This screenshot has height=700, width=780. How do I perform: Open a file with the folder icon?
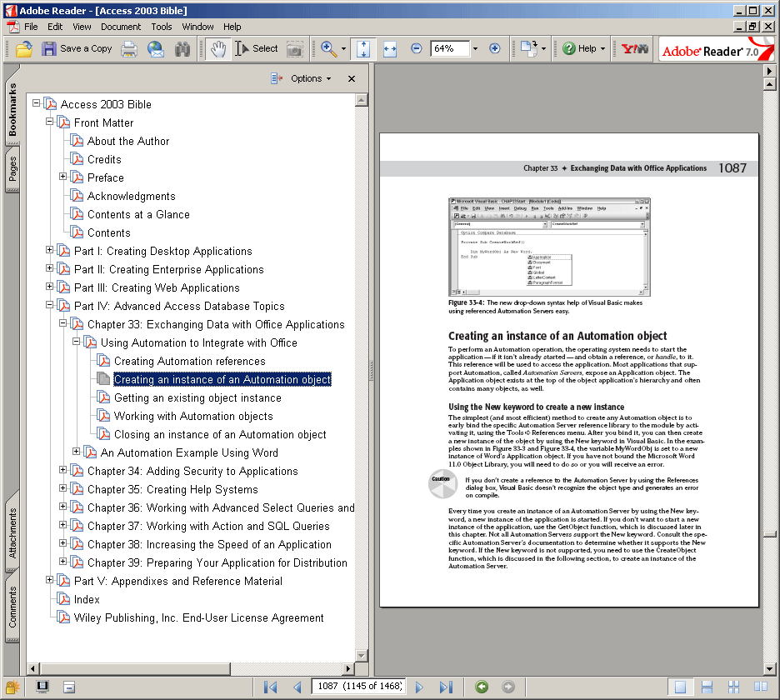[23, 49]
